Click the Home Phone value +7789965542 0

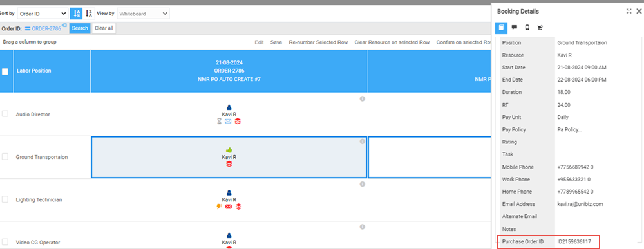(575, 192)
